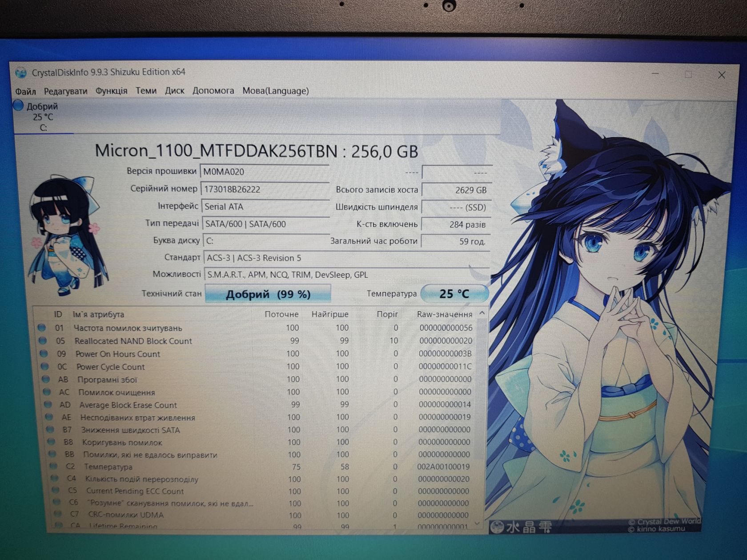
Task: Click the CRC-помилки UDMA attribute row
Action: [262, 515]
